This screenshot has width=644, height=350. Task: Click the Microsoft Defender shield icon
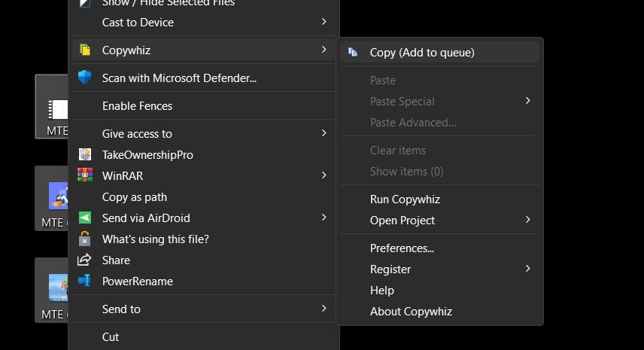(x=85, y=78)
